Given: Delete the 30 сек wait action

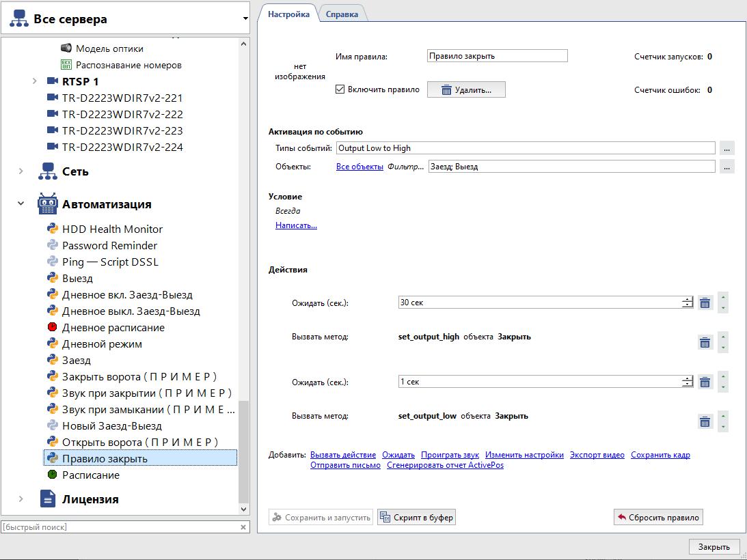Looking at the screenshot, I should tap(705, 303).
